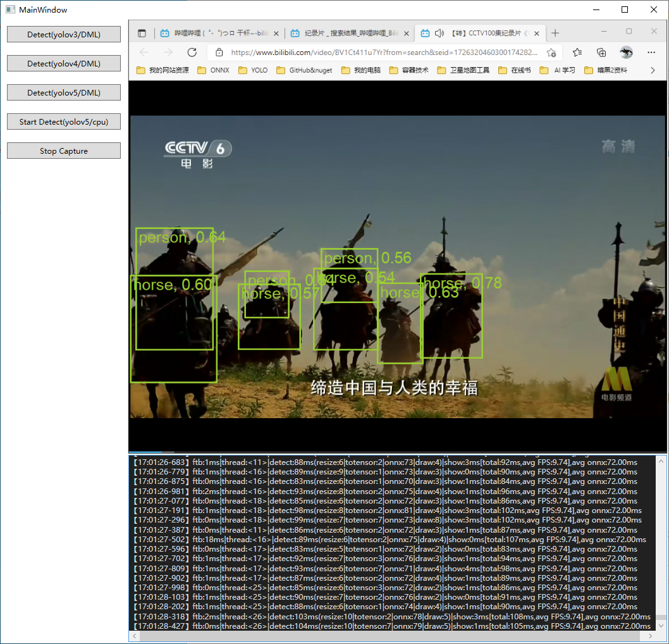Click the browser profile avatar
669x644 pixels.
pyautogui.click(x=626, y=53)
